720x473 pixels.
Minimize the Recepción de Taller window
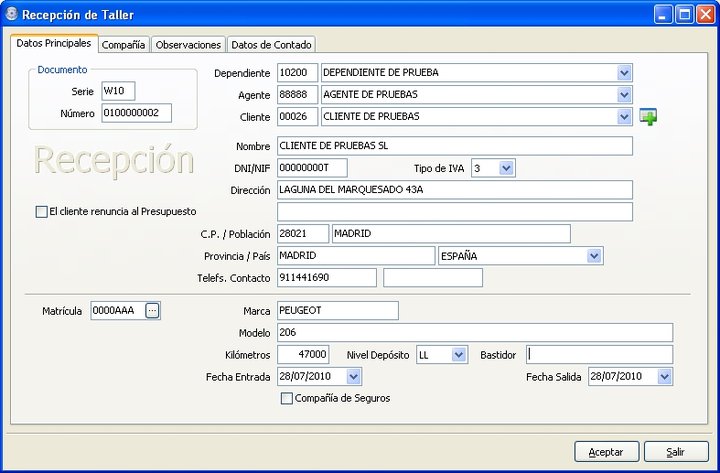pyautogui.click(x=663, y=15)
